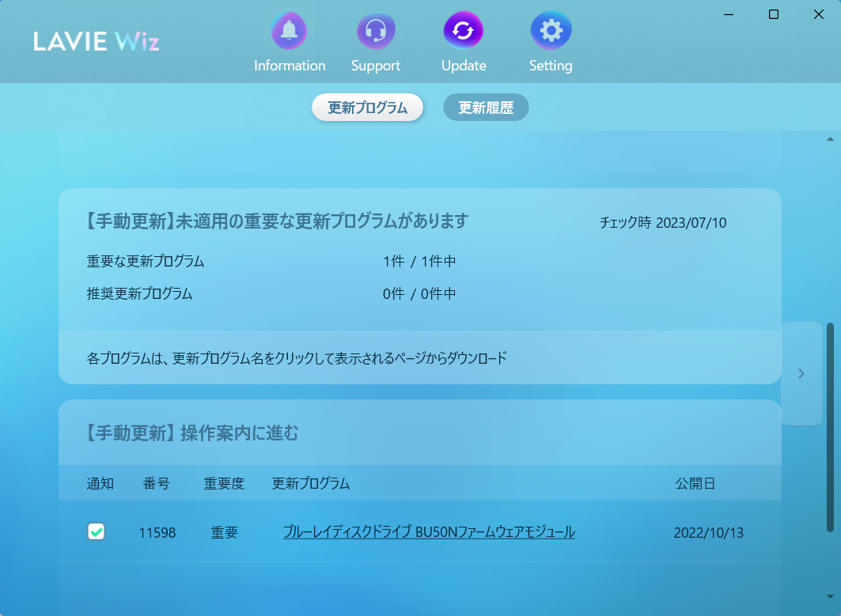This screenshot has width=841, height=616.
Task: Click the LAVIE Wiz logo
Action: (x=97, y=41)
